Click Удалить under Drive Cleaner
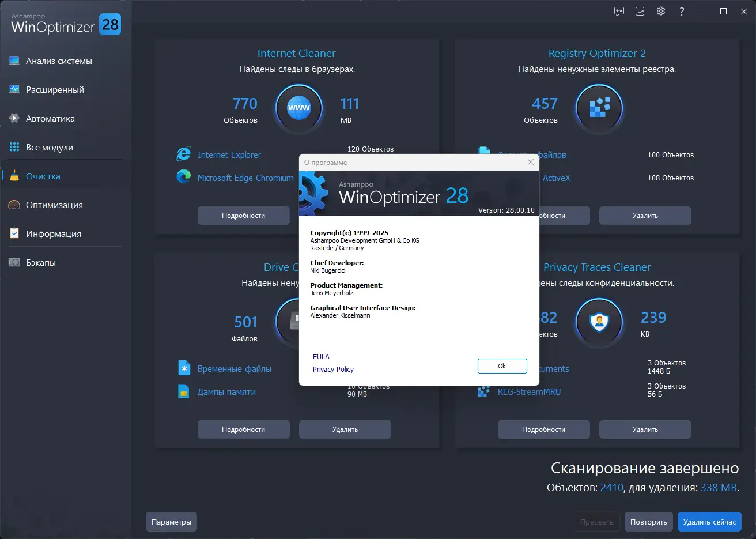 tap(345, 429)
